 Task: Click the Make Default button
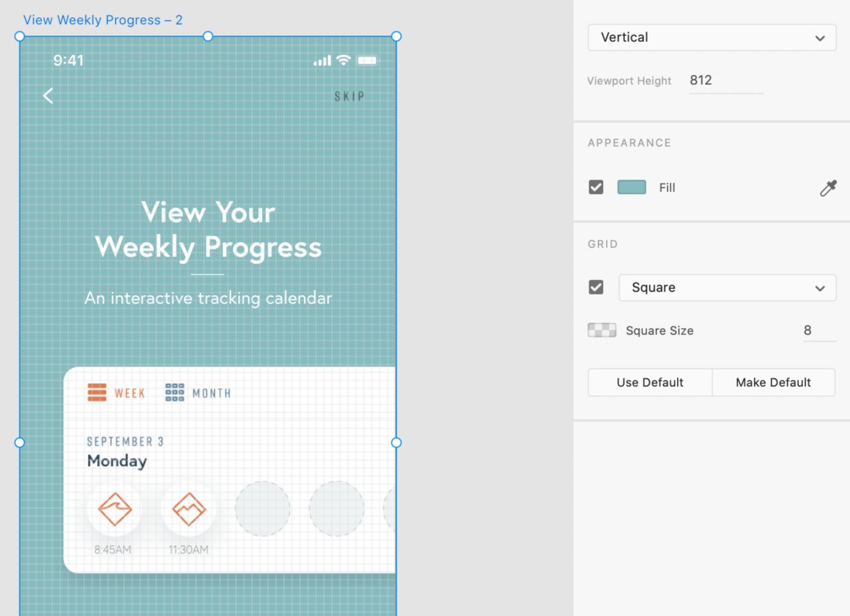(773, 383)
